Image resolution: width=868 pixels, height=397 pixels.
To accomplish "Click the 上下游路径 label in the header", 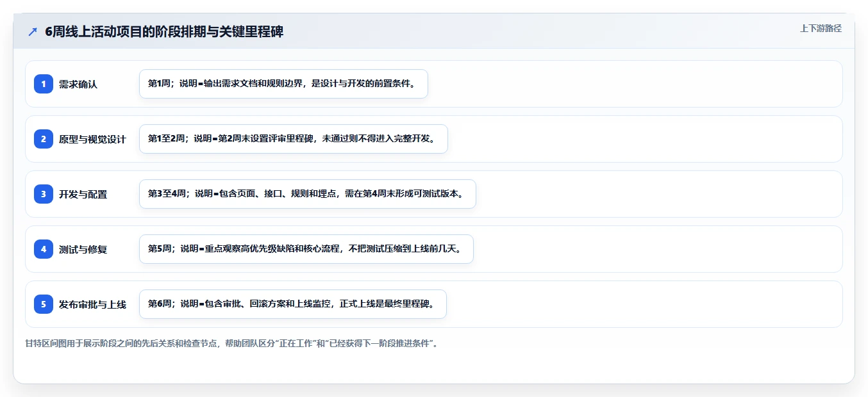I will 821,28.
